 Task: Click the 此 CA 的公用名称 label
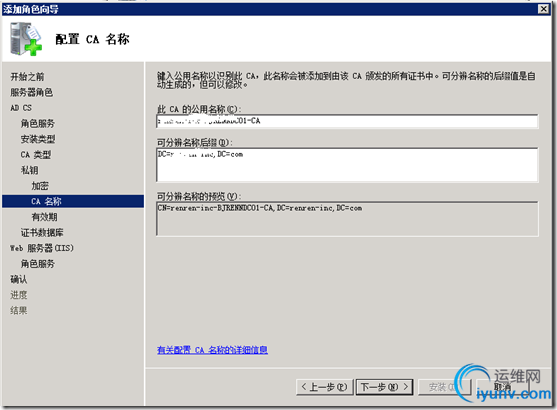pos(199,109)
